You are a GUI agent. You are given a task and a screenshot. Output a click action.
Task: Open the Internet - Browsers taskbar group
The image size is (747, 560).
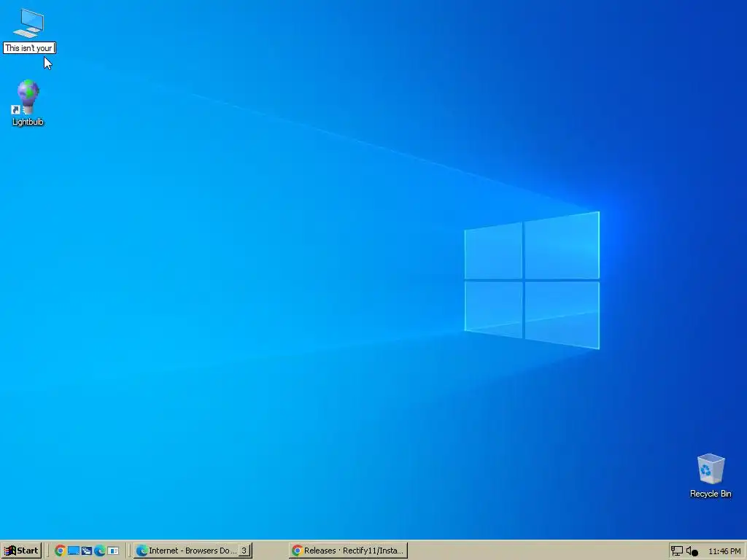click(193, 551)
